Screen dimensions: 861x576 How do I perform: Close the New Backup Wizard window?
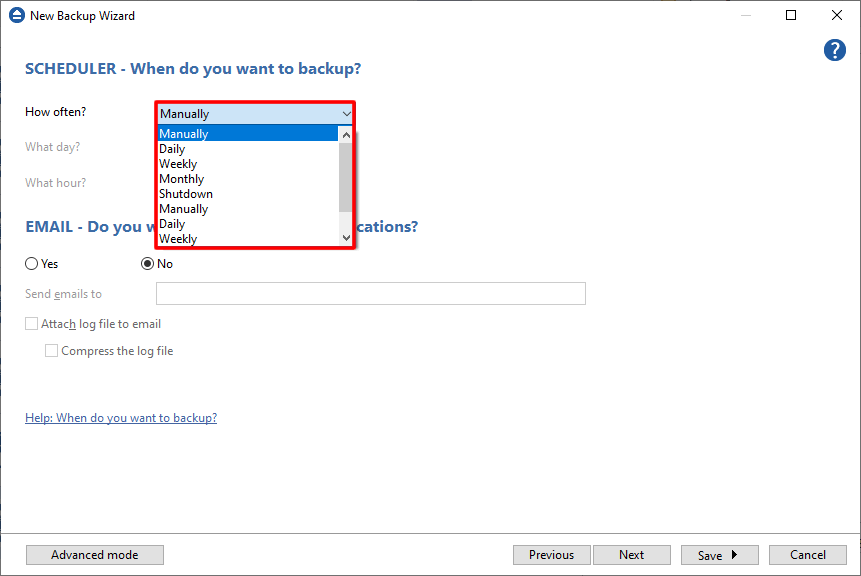coord(835,16)
